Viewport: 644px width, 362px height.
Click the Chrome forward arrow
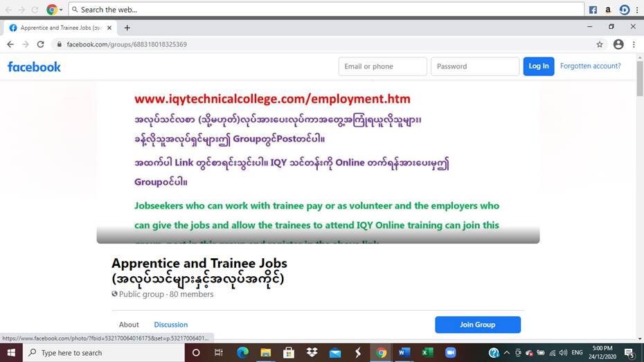(x=26, y=44)
